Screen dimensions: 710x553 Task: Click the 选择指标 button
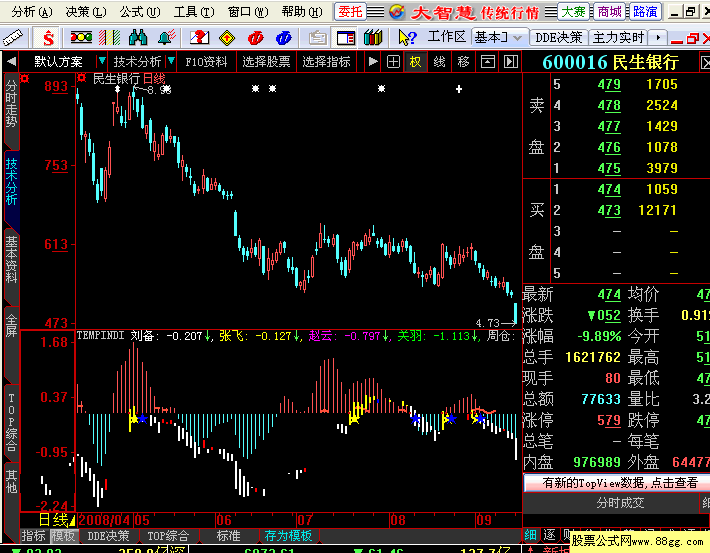(326, 61)
